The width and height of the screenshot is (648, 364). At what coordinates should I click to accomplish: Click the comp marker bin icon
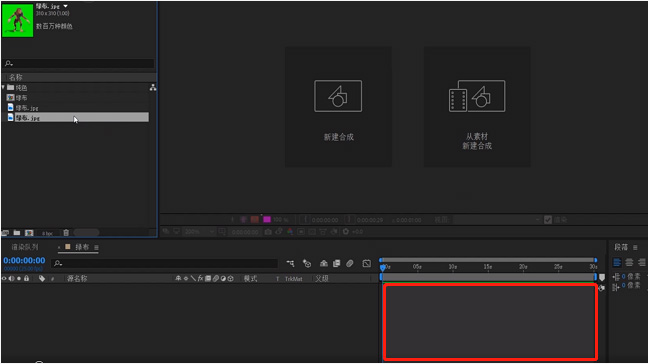tap(602, 277)
